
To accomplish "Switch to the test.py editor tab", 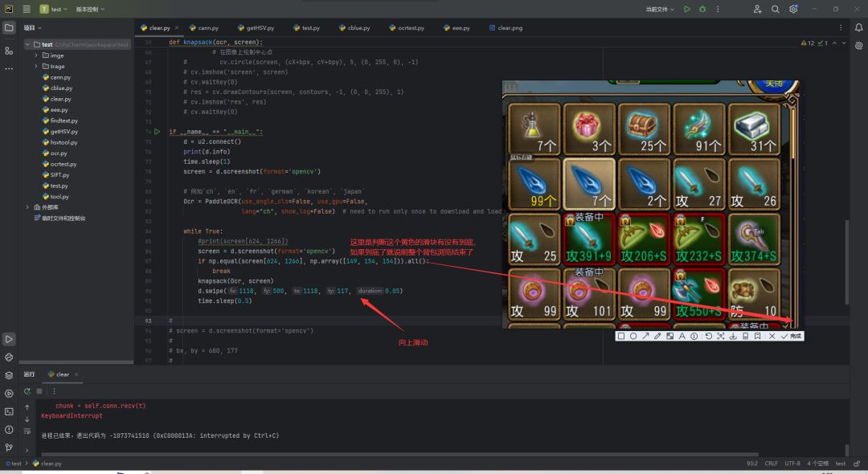I will coord(307,27).
